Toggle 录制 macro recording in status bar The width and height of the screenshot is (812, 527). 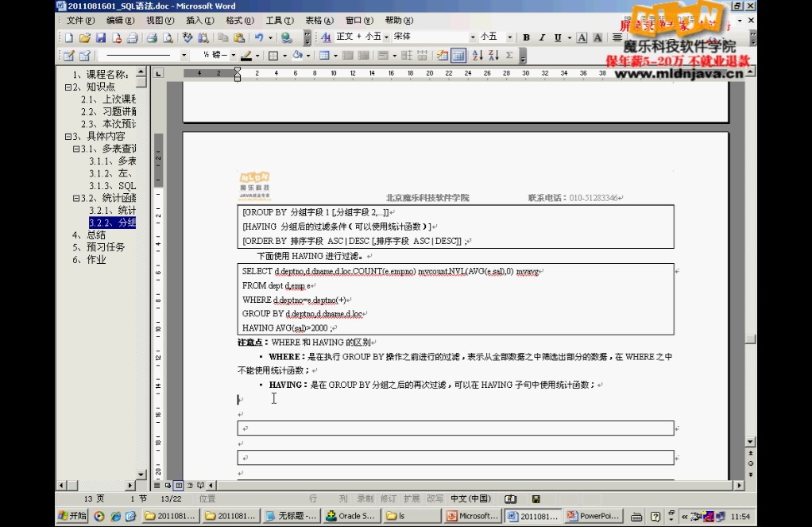click(365, 498)
